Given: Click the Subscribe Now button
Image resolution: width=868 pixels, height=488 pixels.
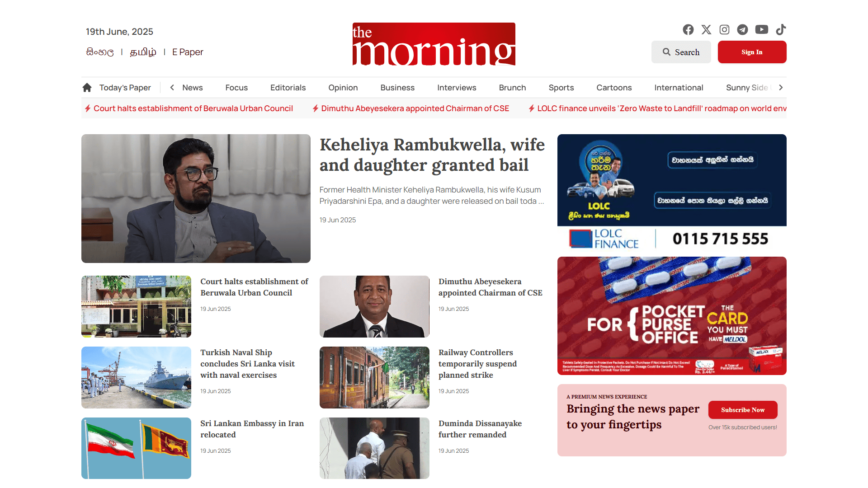Looking at the screenshot, I should 743,410.
